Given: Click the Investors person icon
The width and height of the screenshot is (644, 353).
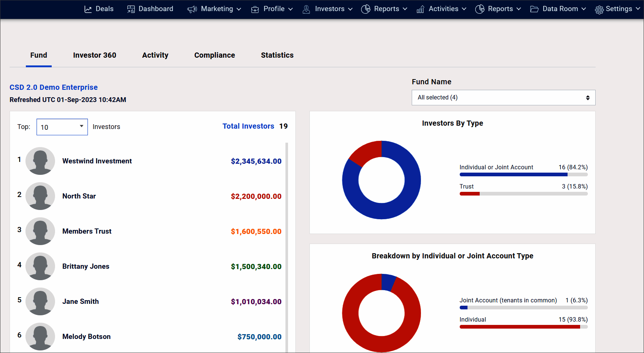Looking at the screenshot, I should point(306,9).
